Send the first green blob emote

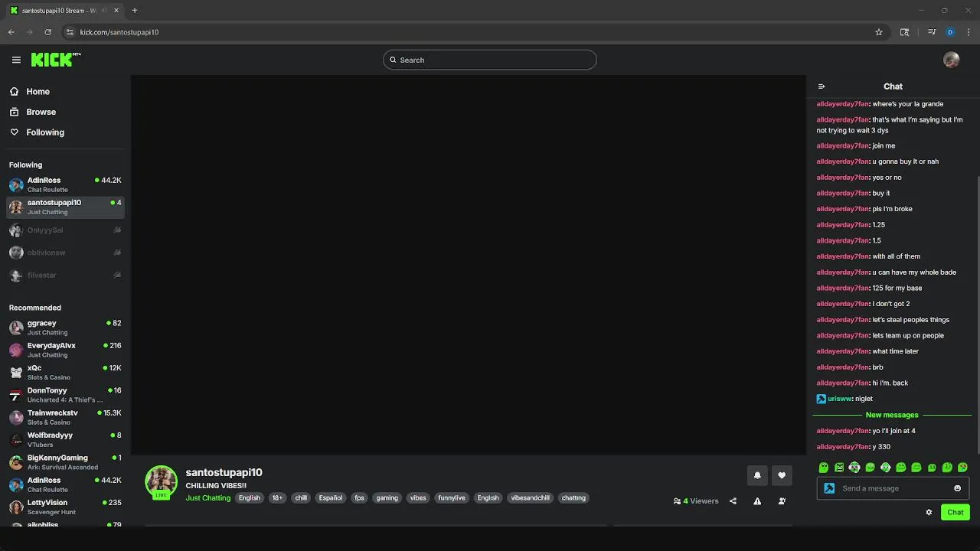click(824, 468)
